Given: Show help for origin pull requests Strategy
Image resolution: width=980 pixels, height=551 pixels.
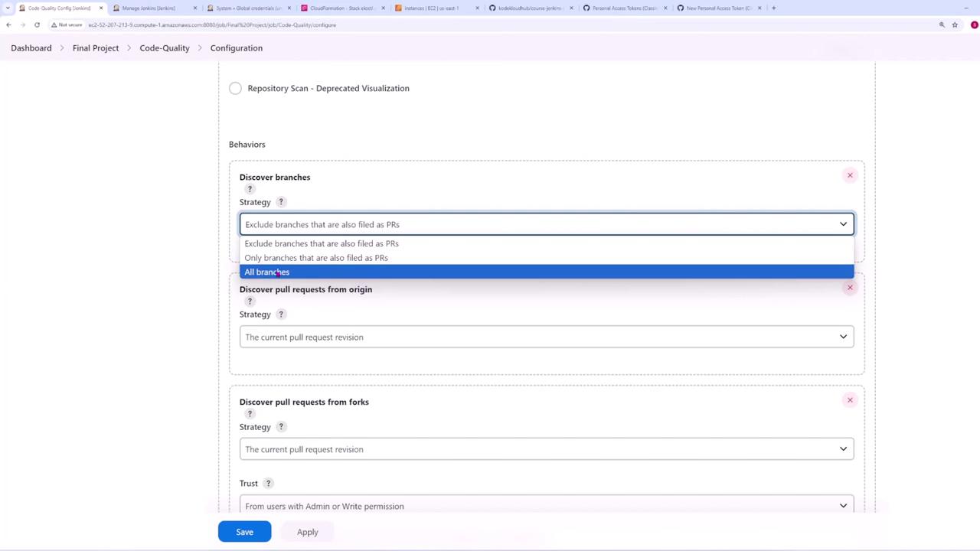Looking at the screenshot, I should 281,315.
